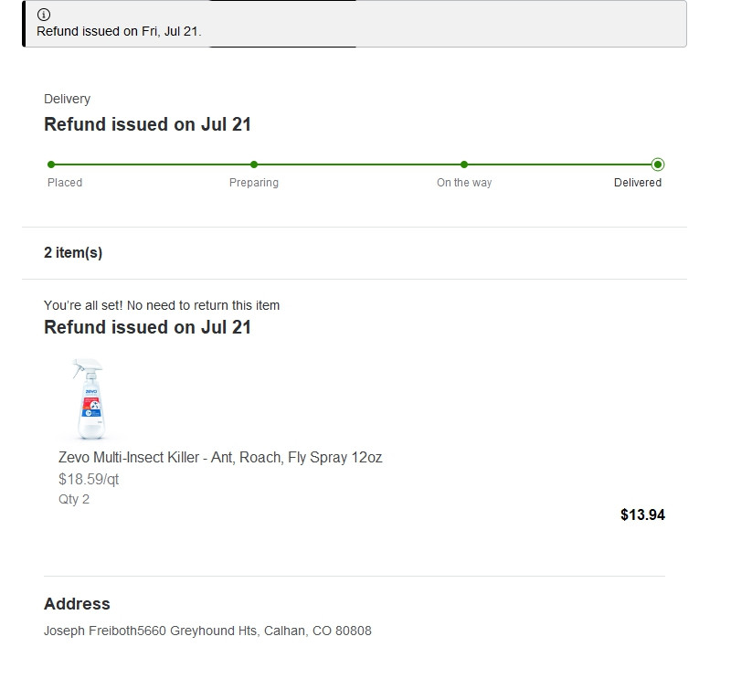The width and height of the screenshot is (731, 700).
Task: Click the Preparing step label
Action: click(254, 183)
